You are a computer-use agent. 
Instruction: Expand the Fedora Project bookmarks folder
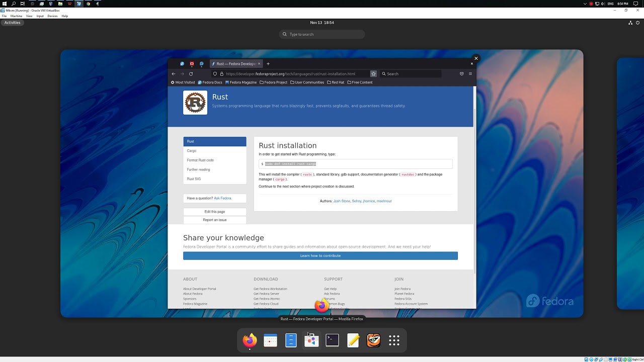(x=274, y=82)
